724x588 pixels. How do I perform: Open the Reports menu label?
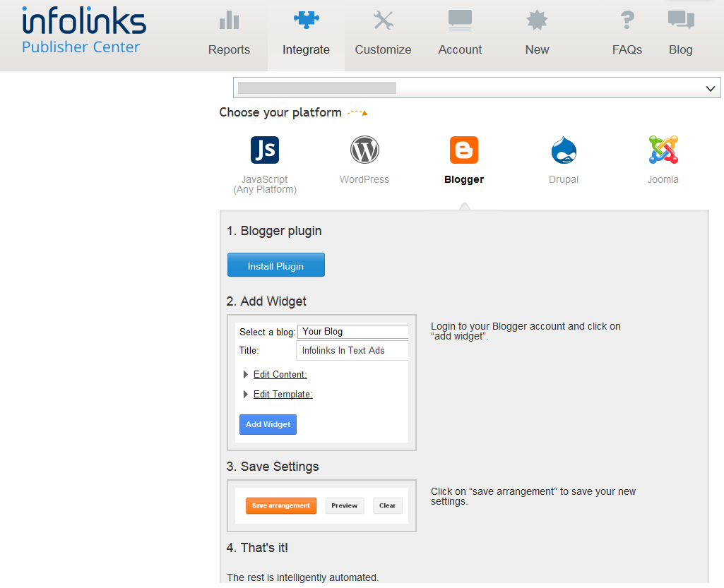(x=229, y=50)
